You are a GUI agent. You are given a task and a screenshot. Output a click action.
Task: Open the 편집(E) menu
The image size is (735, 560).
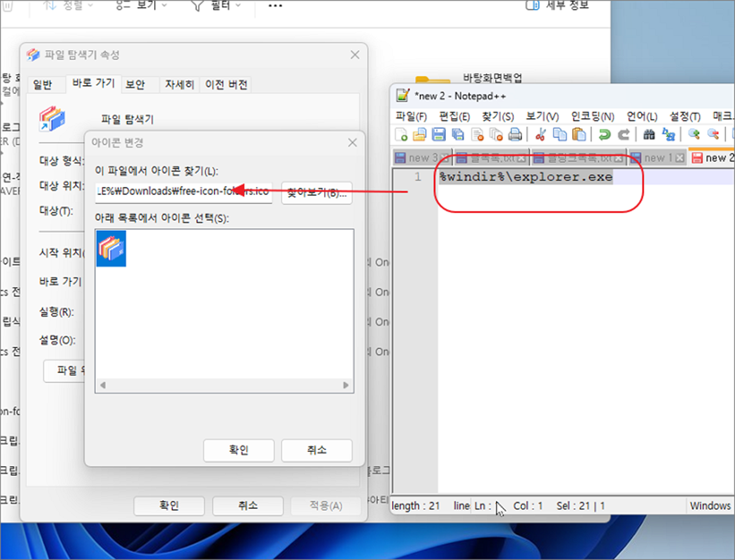click(x=455, y=116)
